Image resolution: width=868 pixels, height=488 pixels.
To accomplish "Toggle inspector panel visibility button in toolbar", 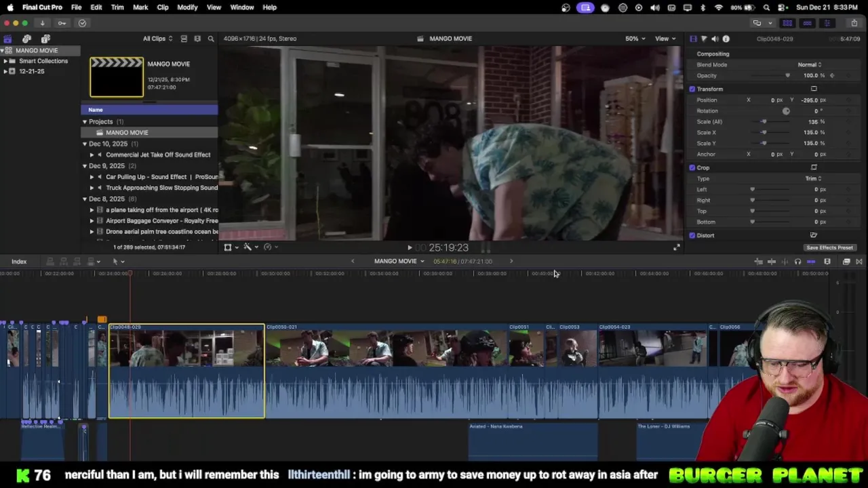I will 827,23.
